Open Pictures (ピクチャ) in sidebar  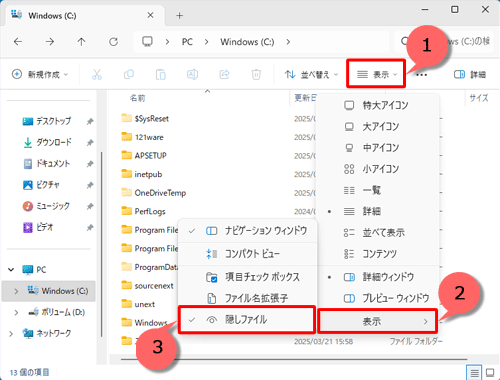(x=47, y=185)
